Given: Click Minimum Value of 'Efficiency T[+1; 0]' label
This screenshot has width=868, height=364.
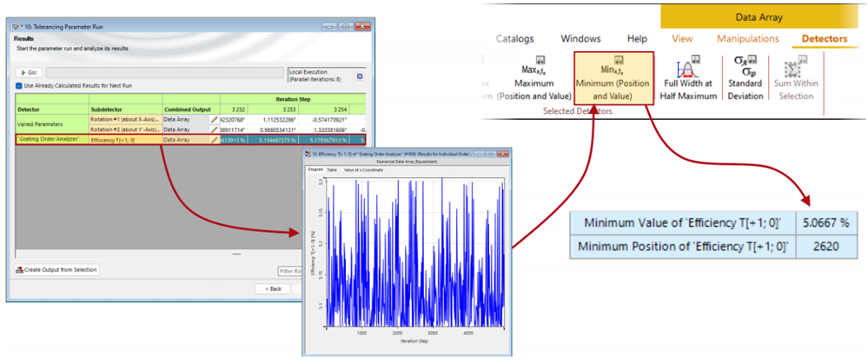Looking at the screenshot, I should (x=683, y=223).
